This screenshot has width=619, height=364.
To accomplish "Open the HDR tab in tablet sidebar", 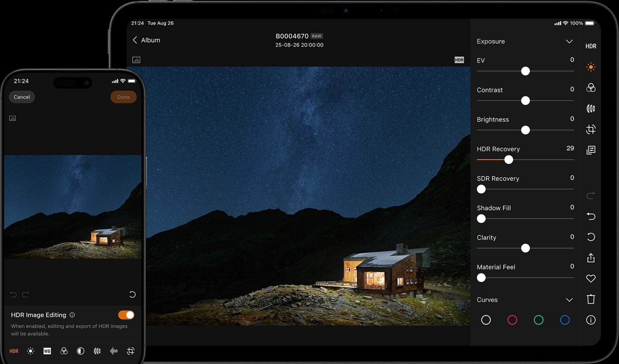I will (x=591, y=46).
